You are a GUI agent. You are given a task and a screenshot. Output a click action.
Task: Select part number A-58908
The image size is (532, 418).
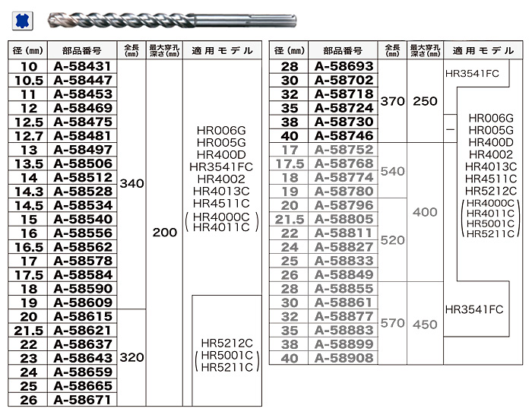pyautogui.click(x=344, y=358)
